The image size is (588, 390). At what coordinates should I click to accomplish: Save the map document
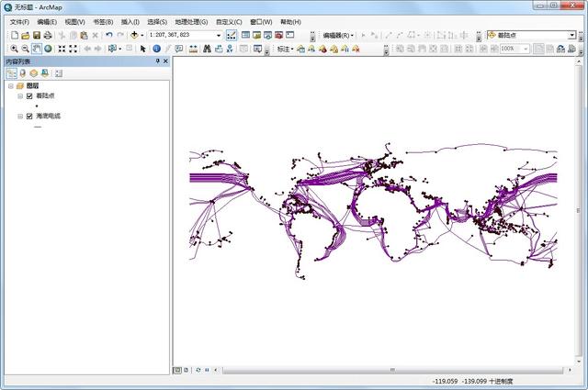36,35
